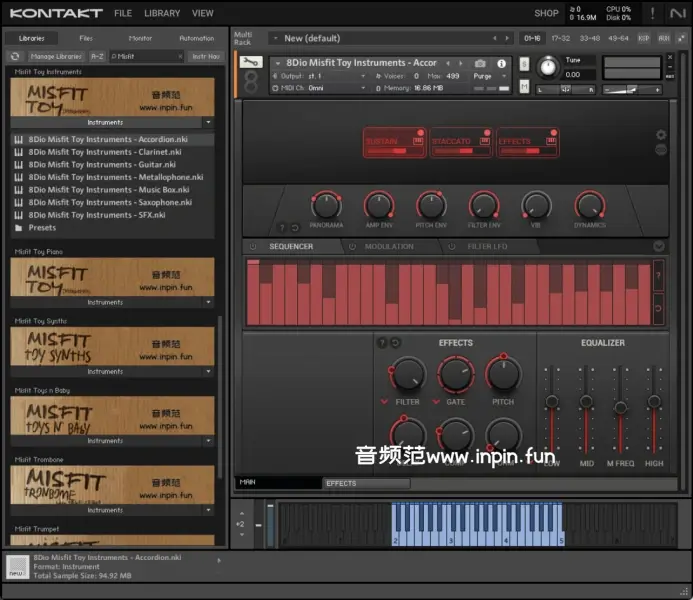
Task: Click the gear settings icon beside articulations
Action: 661,135
